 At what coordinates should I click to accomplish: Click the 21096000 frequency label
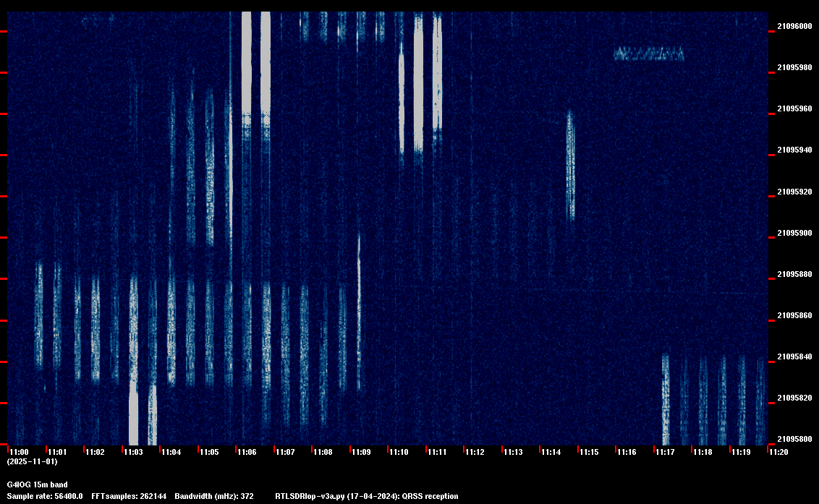794,26
